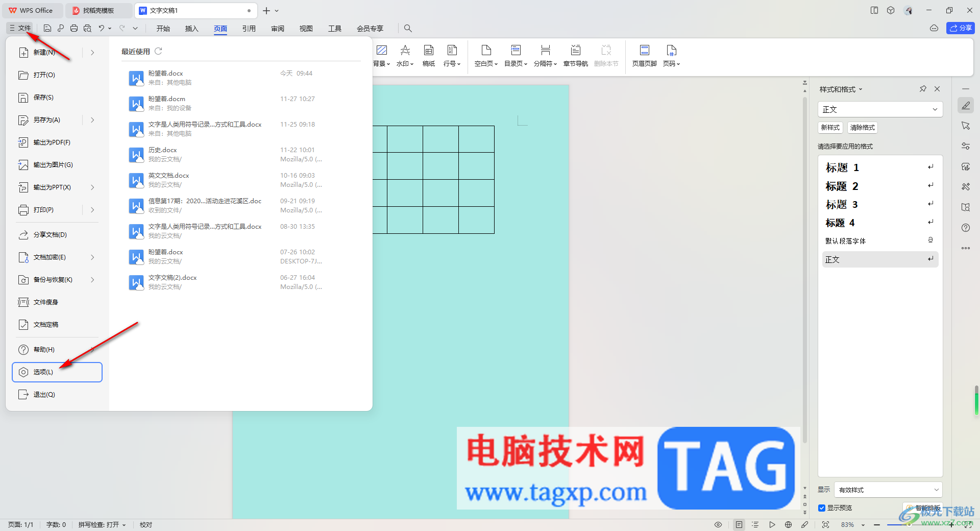Image resolution: width=980 pixels, height=531 pixels.
Task: Click the 清除格式 button
Action: click(x=863, y=128)
